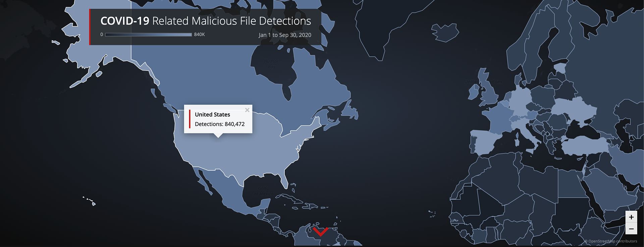This screenshot has height=247, width=644.
Task: Select Turkey on the map
Action: pos(585,146)
